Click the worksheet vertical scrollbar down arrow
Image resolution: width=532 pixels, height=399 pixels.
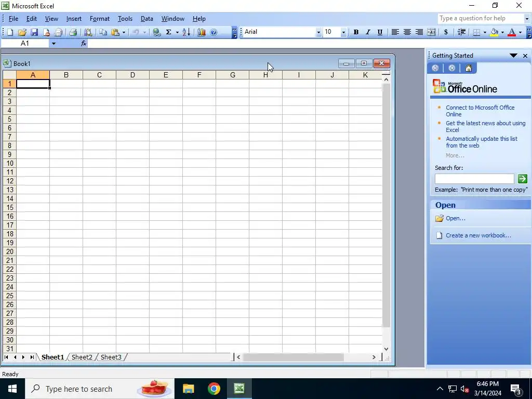click(x=386, y=349)
